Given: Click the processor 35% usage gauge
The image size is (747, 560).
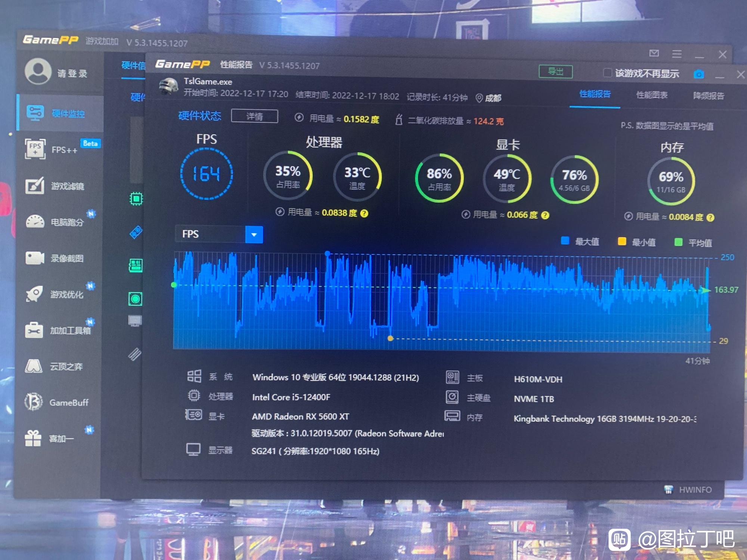Looking at the screenshot, I should [x=288, y=175].
